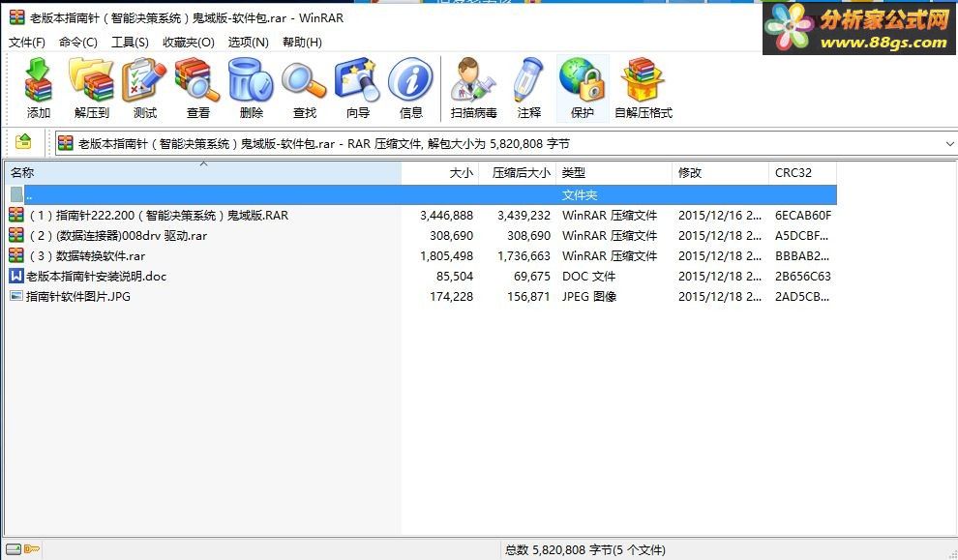Click type cell 'JPEG 图像'
The image size is (958, 560).
(589, 296)
